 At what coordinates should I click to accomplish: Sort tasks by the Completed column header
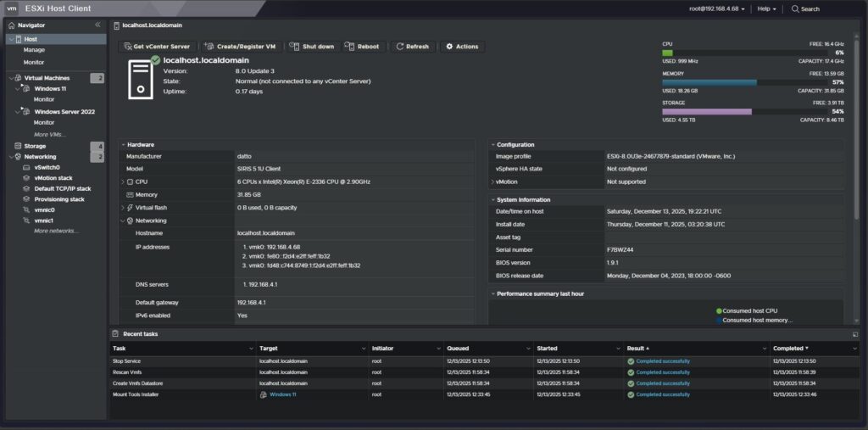coord(788,349)
